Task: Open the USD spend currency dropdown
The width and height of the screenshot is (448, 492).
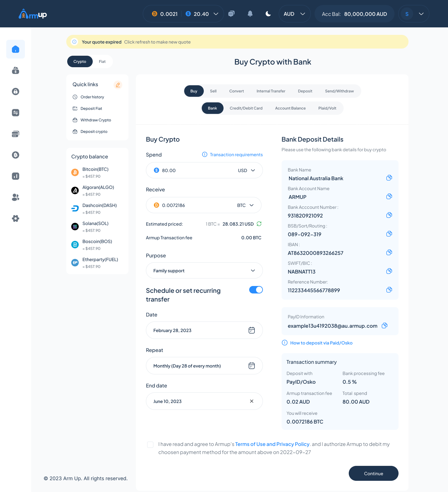Action: point(247,170)
